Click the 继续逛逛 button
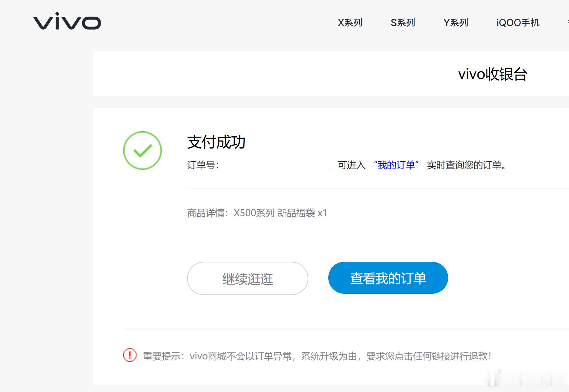 point(248,278)
